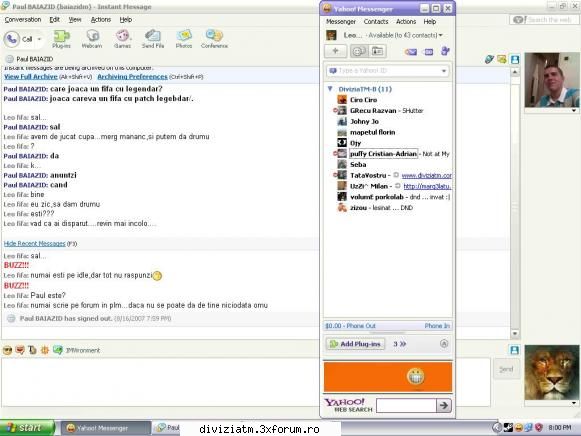Expand more plug-ins with 3 » arrow
Screen dimensions: 581x436
click(399, 344)
